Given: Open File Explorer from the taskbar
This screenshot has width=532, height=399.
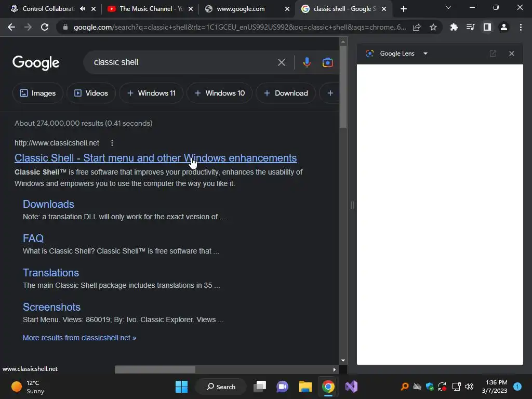Looking at the screenshot, I should tap(305, 387).
